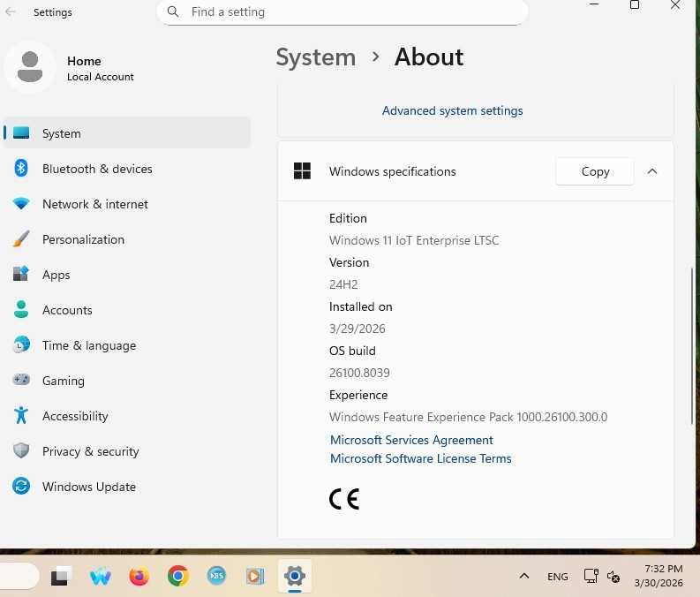Open Accessibility settings

(x=127, y=416)
